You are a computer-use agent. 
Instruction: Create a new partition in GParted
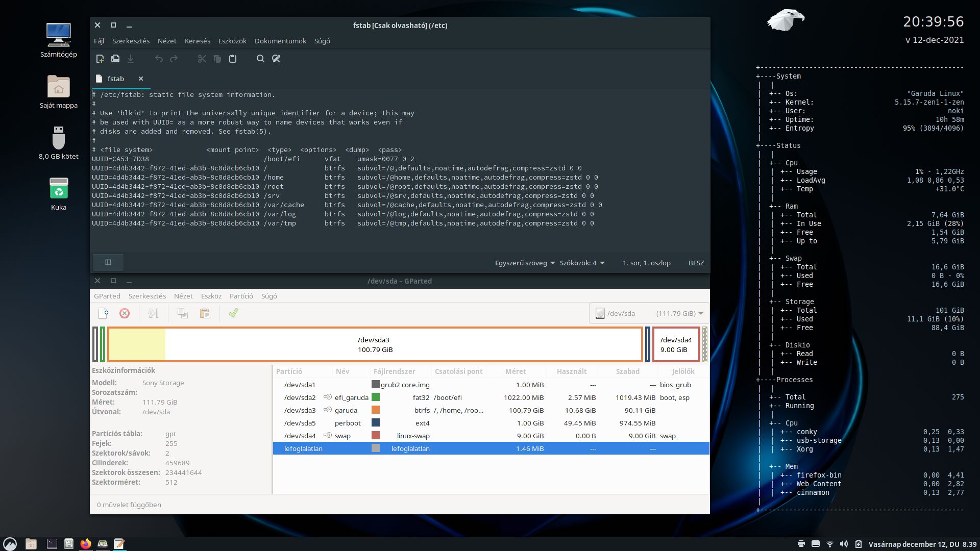(103, 313)
